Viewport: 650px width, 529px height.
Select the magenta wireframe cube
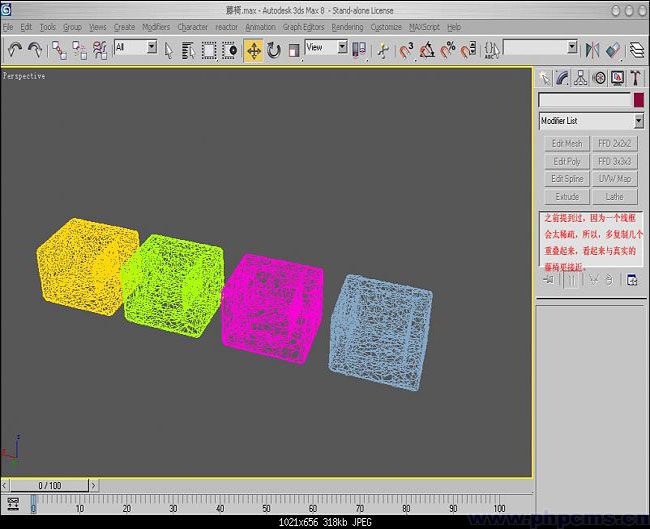272,309
